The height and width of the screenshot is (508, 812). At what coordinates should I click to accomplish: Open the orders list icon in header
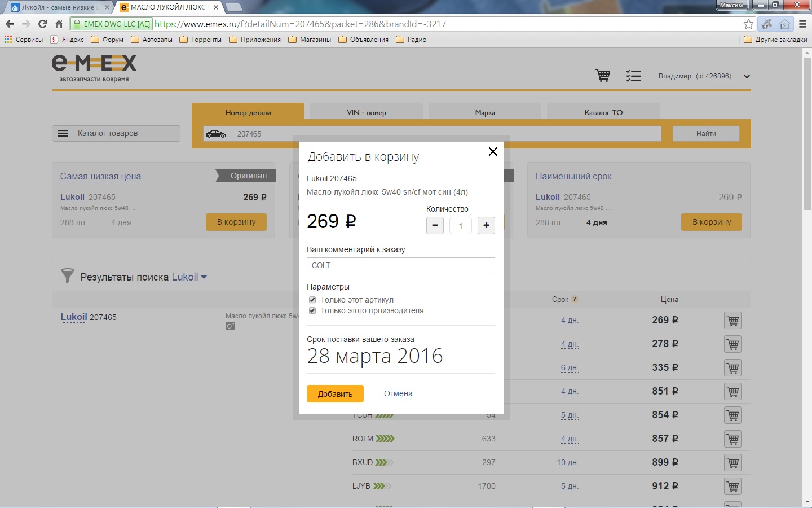[634, 76]
